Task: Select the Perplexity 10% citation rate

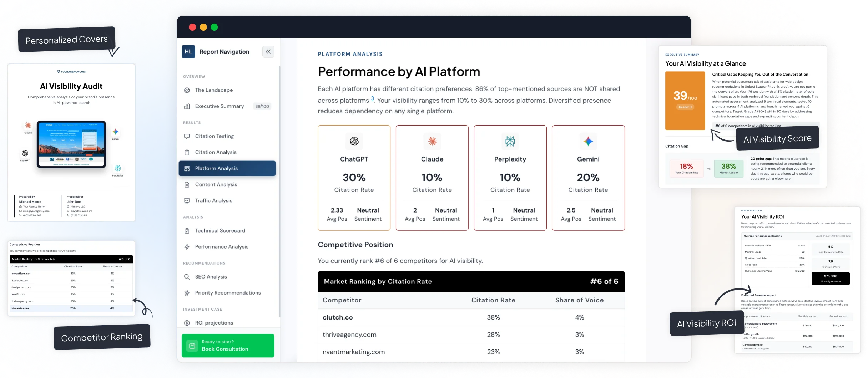Action: (x=510, y=178)
